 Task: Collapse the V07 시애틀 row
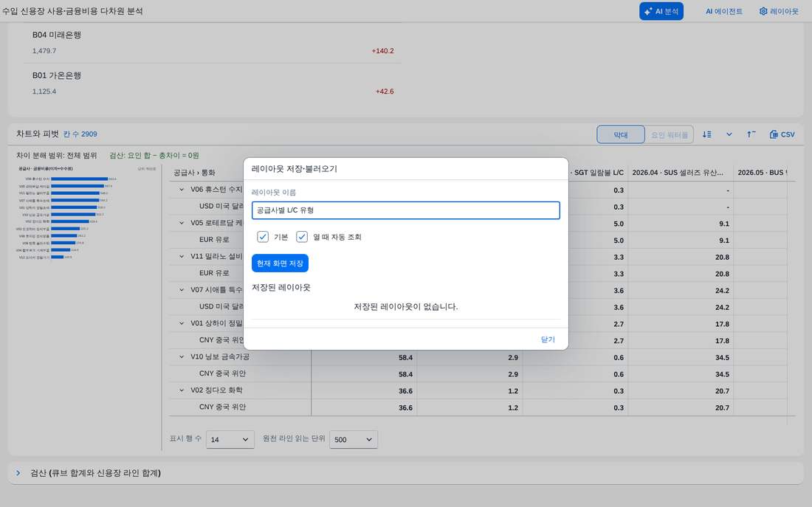pyautogui.click(x=182, y=289)
